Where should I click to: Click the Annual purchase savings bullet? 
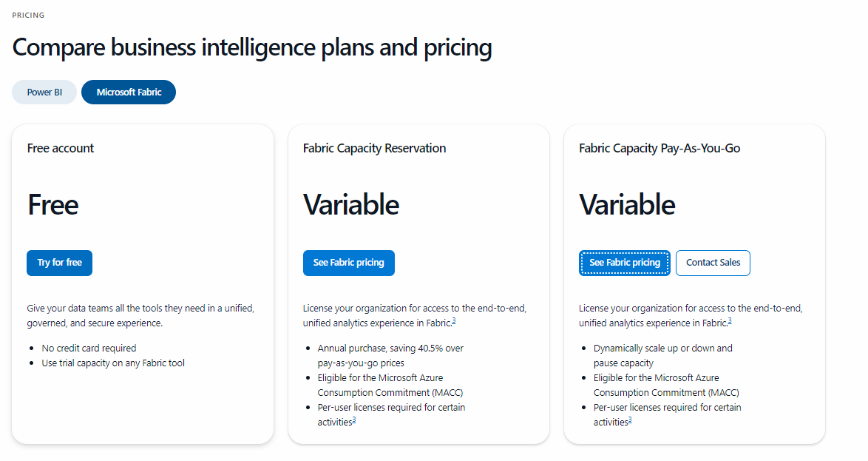(390, 348)
